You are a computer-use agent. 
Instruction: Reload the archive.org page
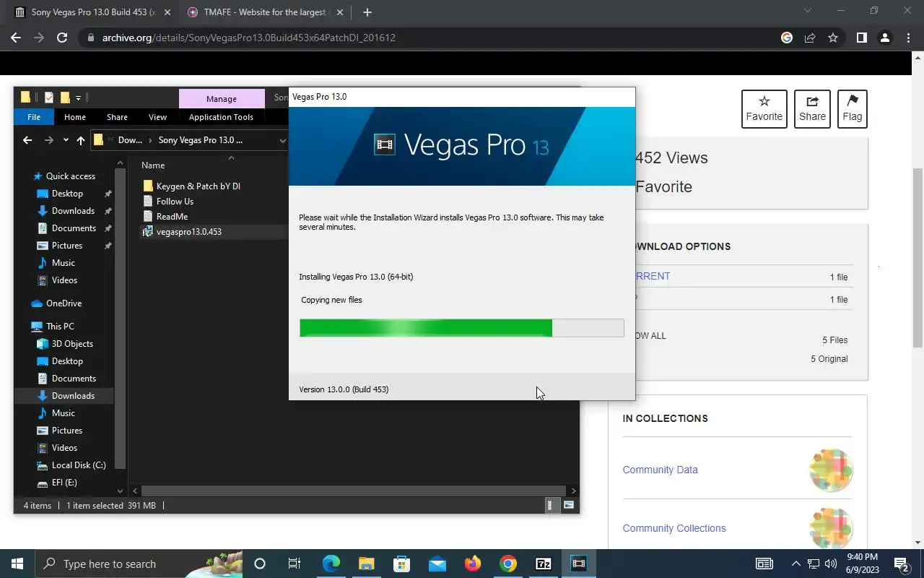tap(62, 38)
